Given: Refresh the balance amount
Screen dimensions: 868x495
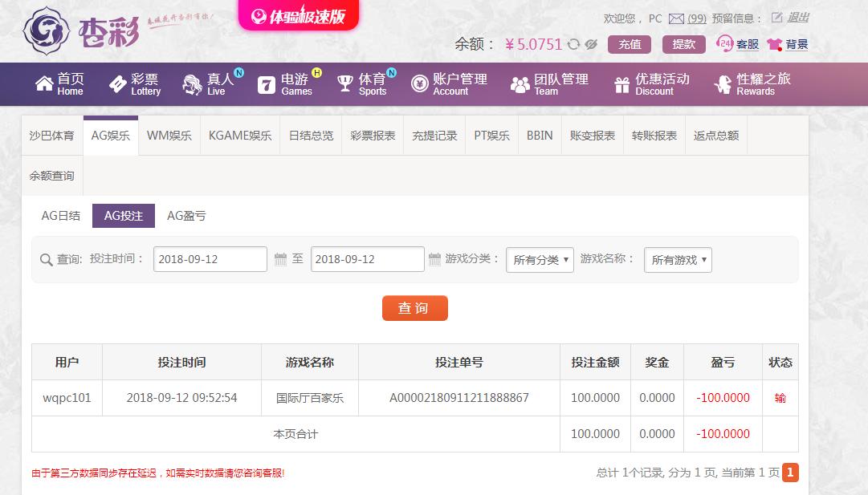Looking at the screenshot, I should tap(573, 44).
